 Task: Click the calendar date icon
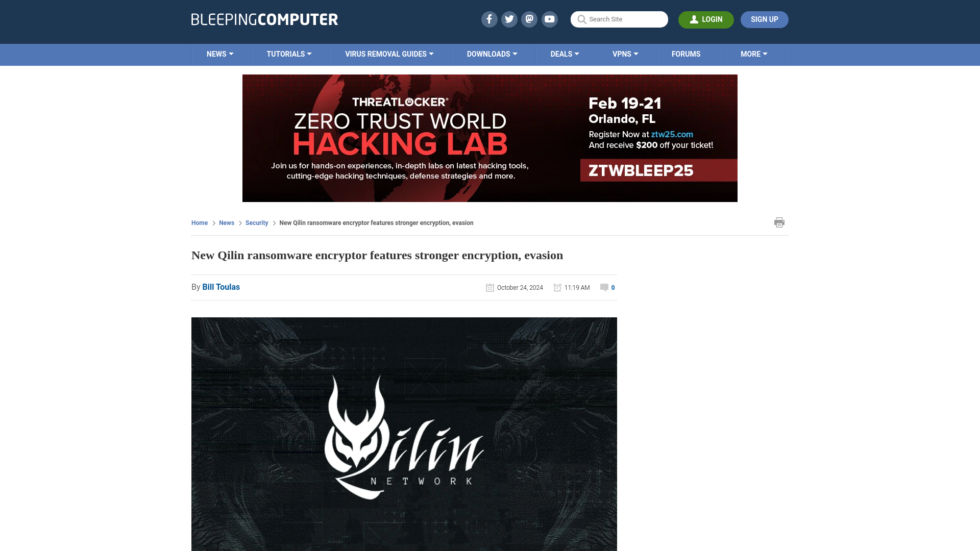tap(489, 287)
